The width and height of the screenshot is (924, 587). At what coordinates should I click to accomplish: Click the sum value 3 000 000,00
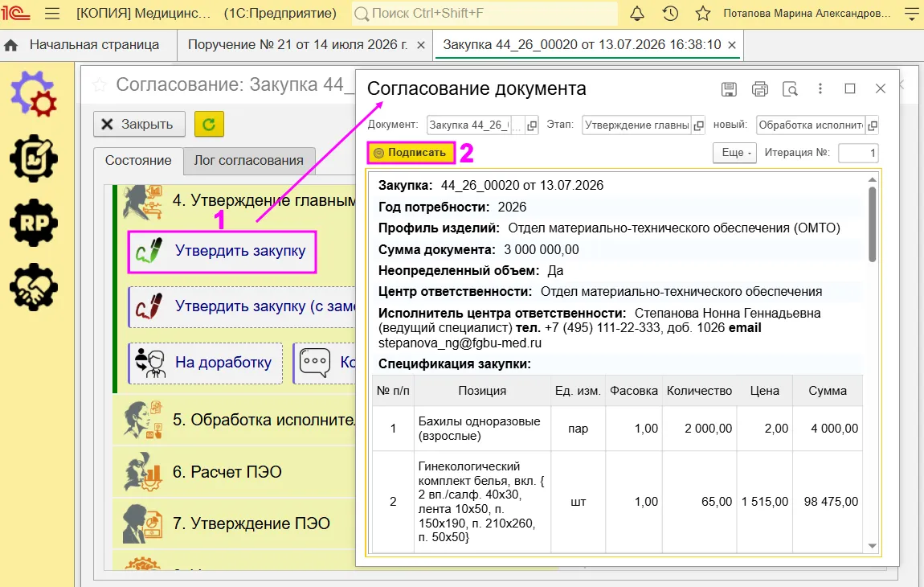541,249
